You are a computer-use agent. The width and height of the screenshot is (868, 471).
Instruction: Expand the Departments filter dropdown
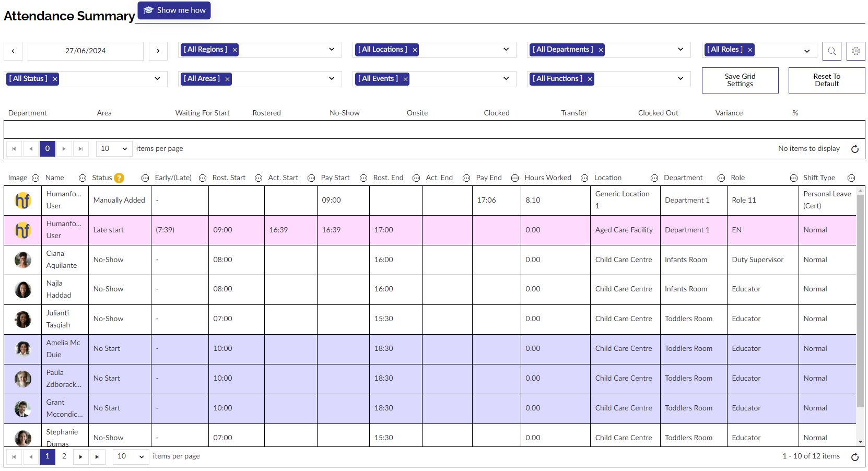680,50
